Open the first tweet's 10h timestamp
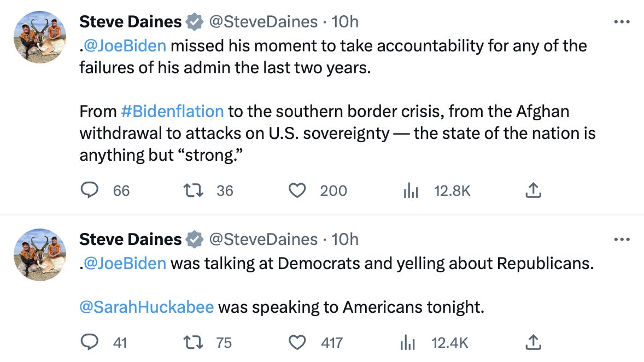Image resolution: width=644 pixels, height=362 pixels. pos(346,22)
